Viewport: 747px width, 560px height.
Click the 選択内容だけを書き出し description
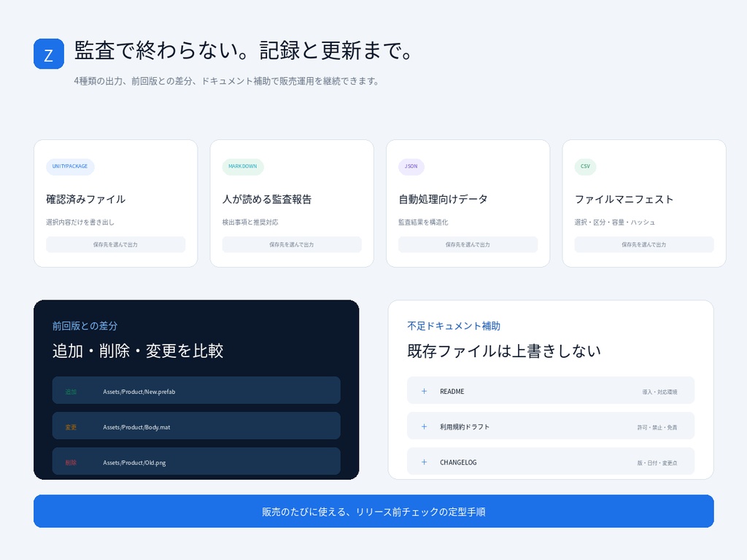pos(80,222)
